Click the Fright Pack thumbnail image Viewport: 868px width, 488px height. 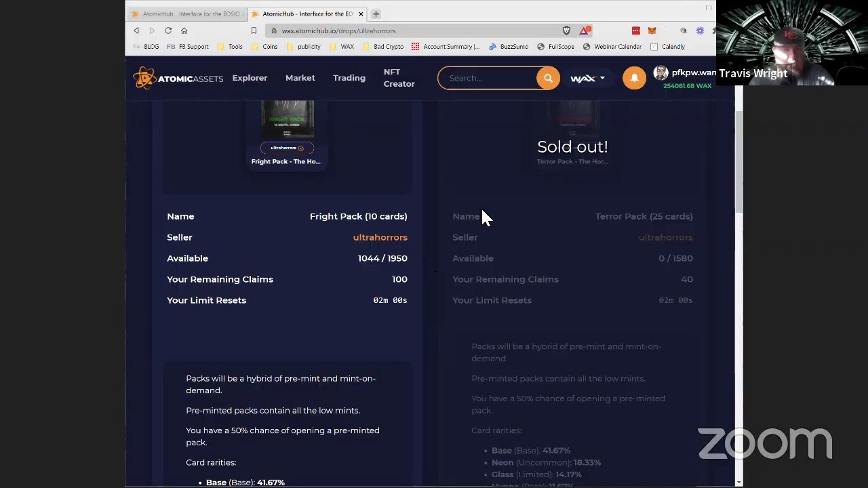[x=287, y=119]
